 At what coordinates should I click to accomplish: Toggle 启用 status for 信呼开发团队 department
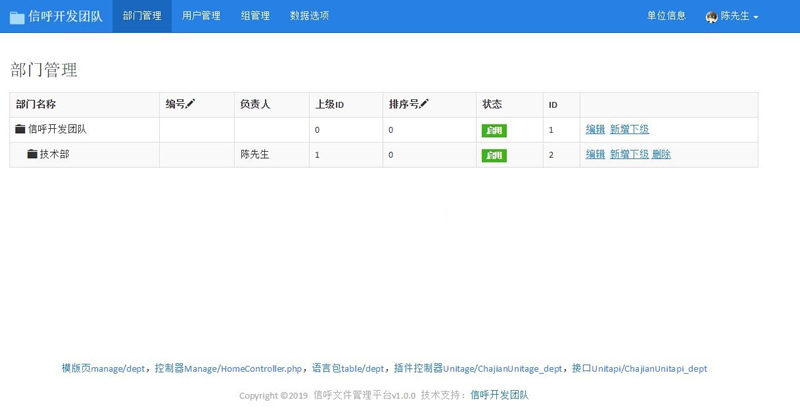pos(494,130)
